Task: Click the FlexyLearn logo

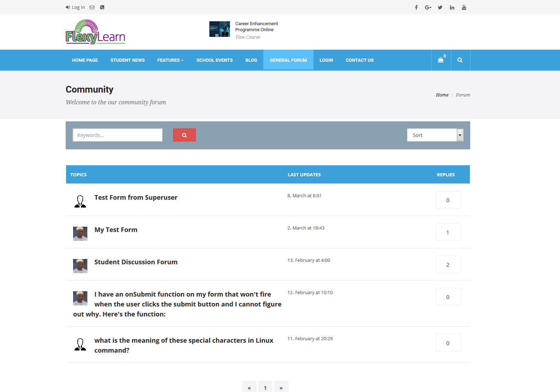Action: [x=95, y=32]
